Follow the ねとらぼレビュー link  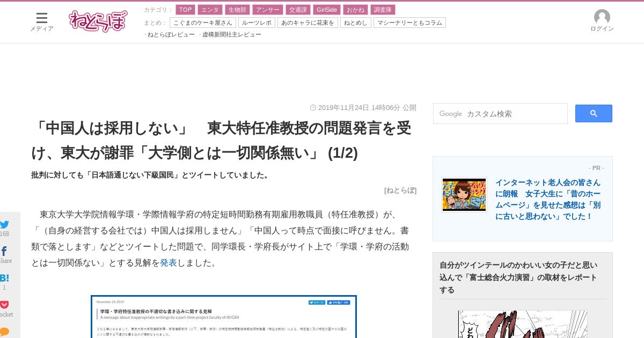(171, 34)
